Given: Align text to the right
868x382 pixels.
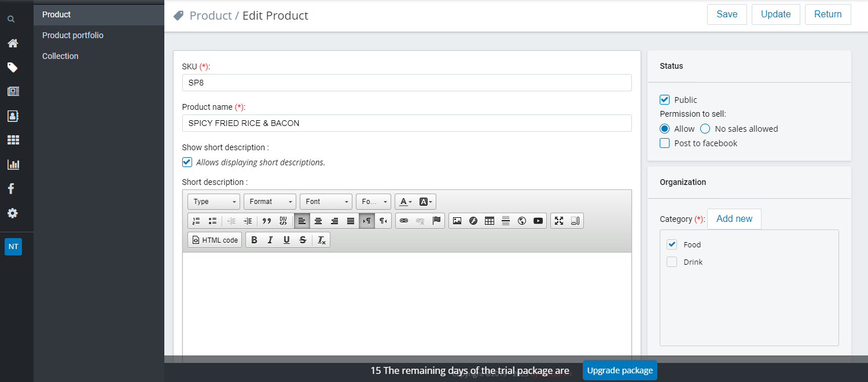Looking at the screenshot, I should pyautogui.click(x=334, y=221).
